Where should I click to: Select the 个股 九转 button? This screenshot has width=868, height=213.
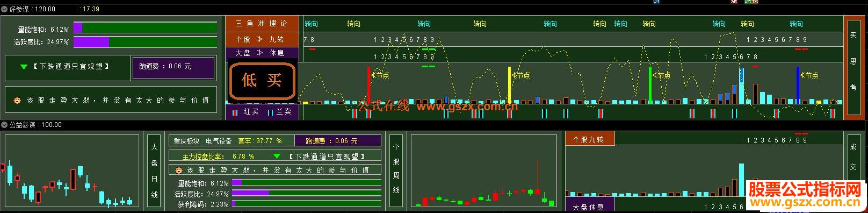[x=262, y=39]
